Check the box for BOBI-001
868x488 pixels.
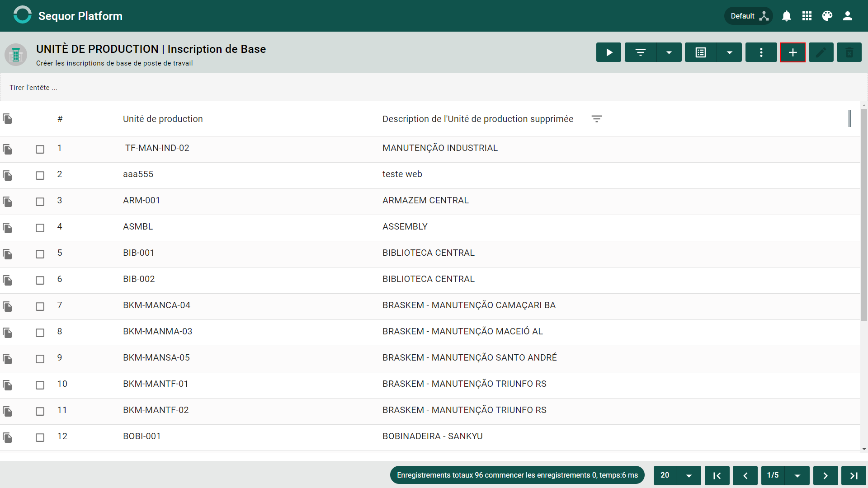click(x=40, y=437)
